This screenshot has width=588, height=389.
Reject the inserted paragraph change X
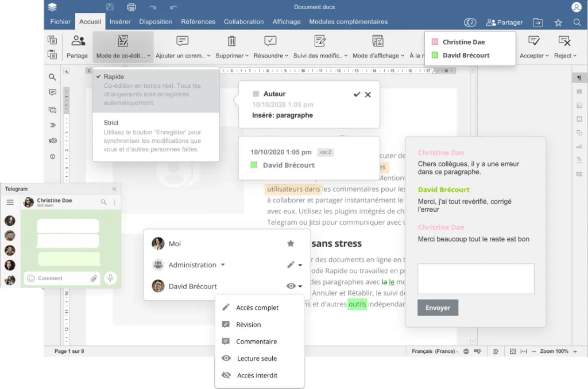point(368,95)
